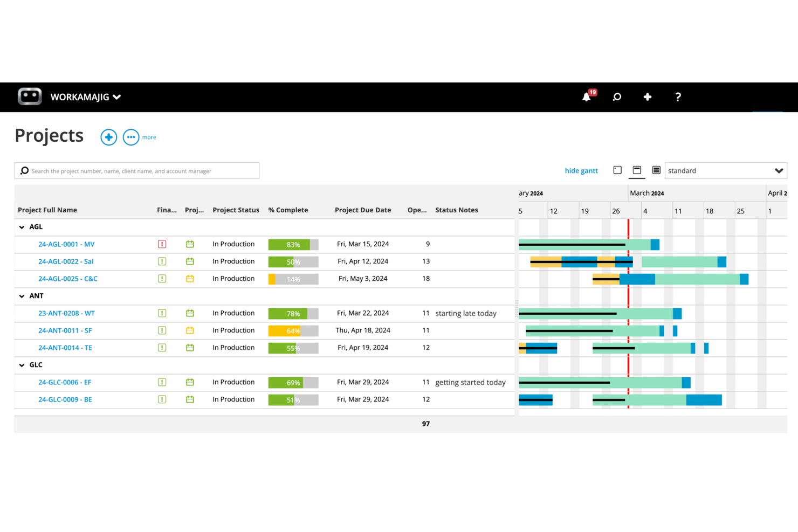798x532 pixels.
Task: Open the notifications bell
Action: tap(587, 97)
